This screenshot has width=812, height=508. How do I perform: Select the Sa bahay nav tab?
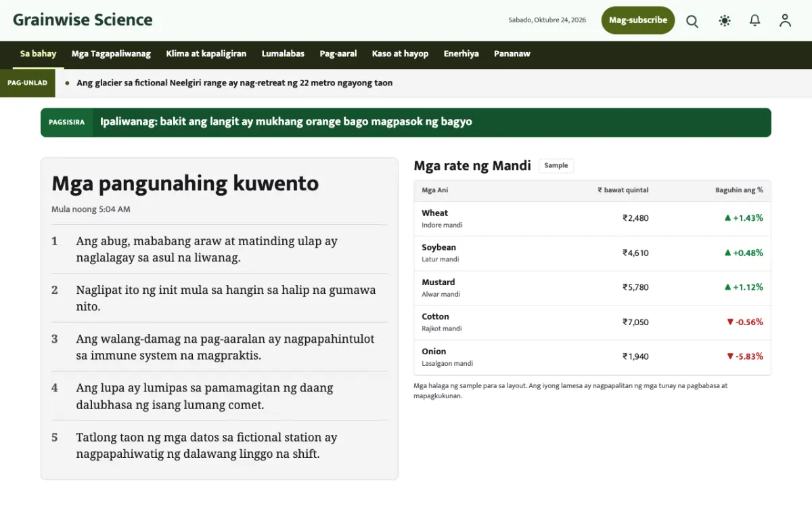pos(39,54)
